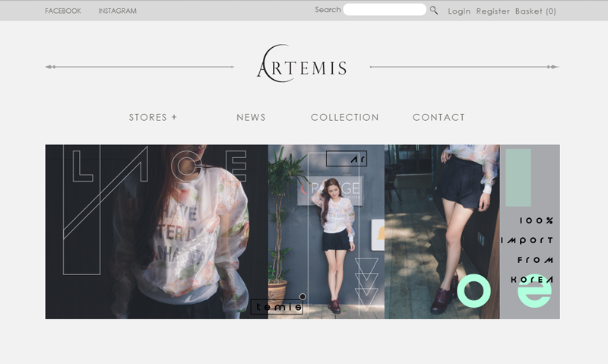
Task: Open the Contact menu item
Action: click(439, 117)
